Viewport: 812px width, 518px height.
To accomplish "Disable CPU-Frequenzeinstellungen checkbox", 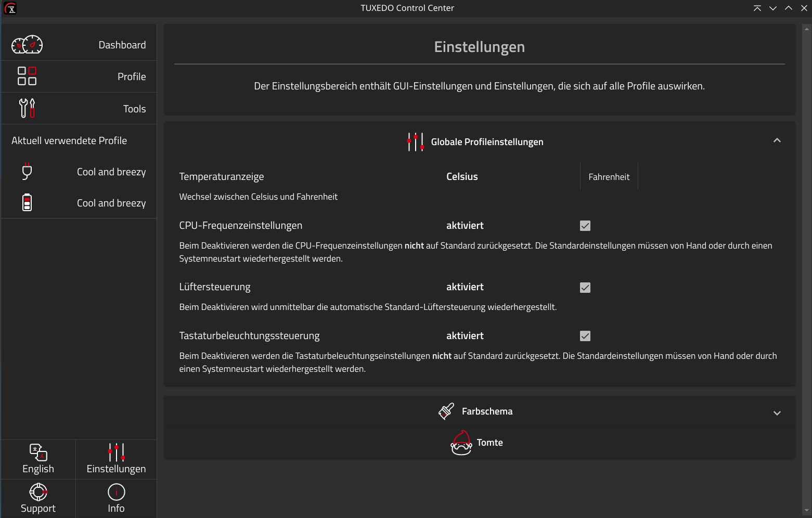I will 585,226.
